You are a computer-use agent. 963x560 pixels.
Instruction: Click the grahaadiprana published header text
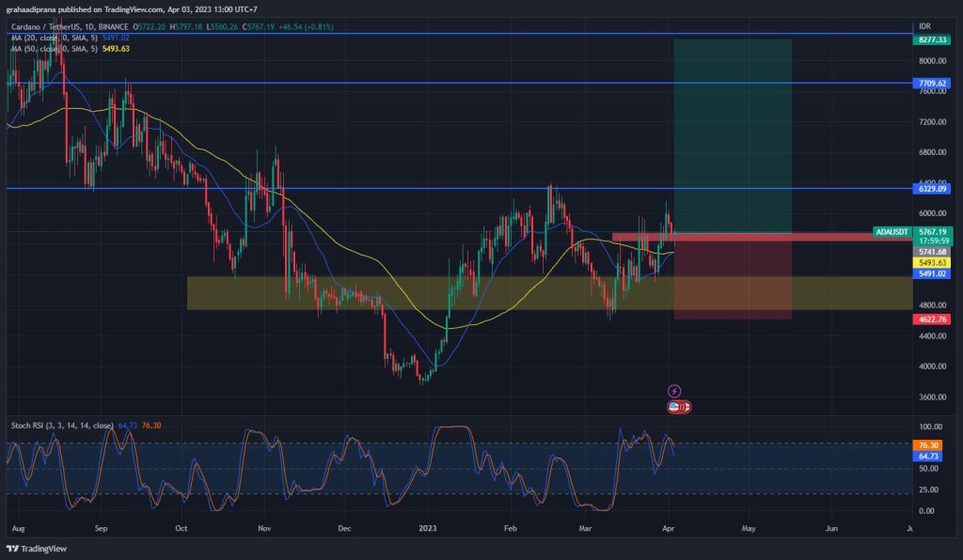coord(132,9)
